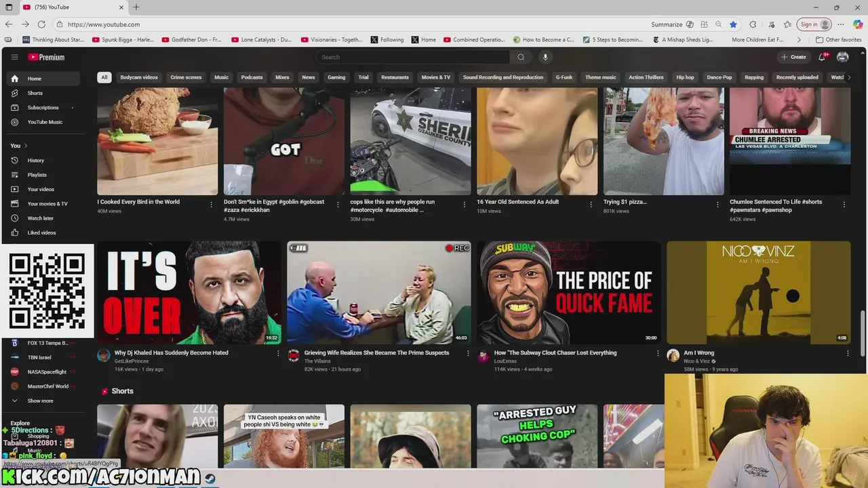Screen dimensions: 868x488
Task: Open options for DJ Khaled video
Action: (x=278, y=353)
